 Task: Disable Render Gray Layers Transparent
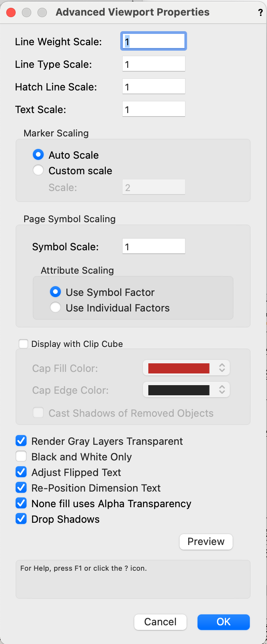click(21, 441)
